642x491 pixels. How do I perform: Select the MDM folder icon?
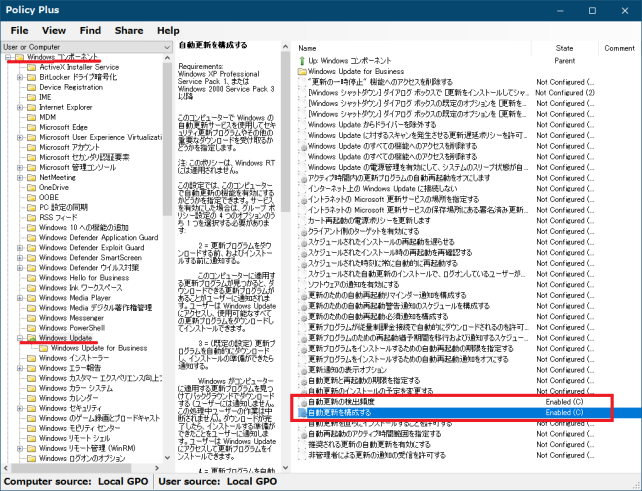click(x=32, y=117)
